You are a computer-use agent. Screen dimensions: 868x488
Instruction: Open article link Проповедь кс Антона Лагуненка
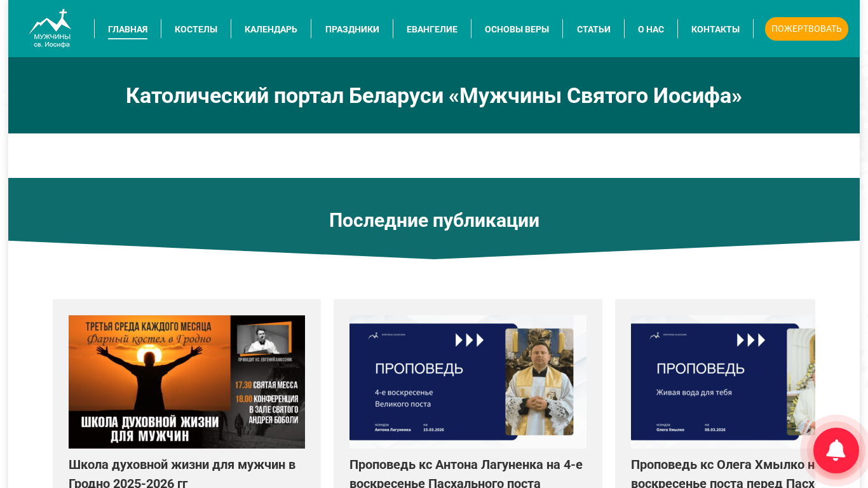[x=466, y=474]
